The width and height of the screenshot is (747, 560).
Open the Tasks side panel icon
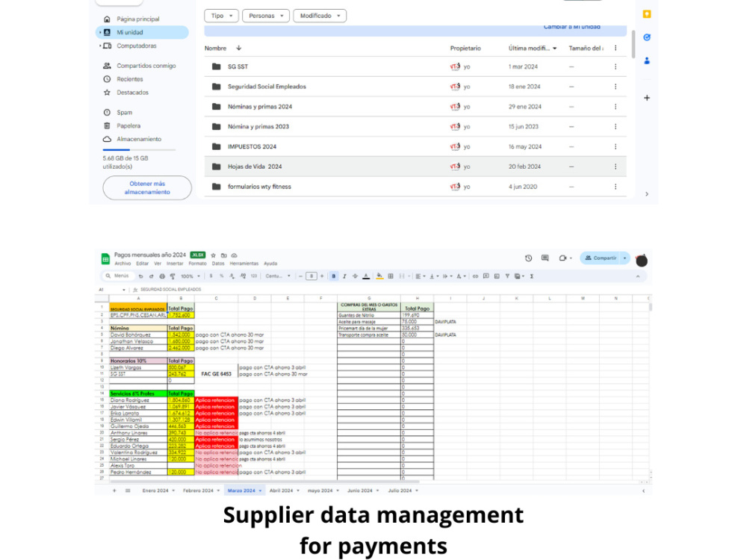point(646,37)
